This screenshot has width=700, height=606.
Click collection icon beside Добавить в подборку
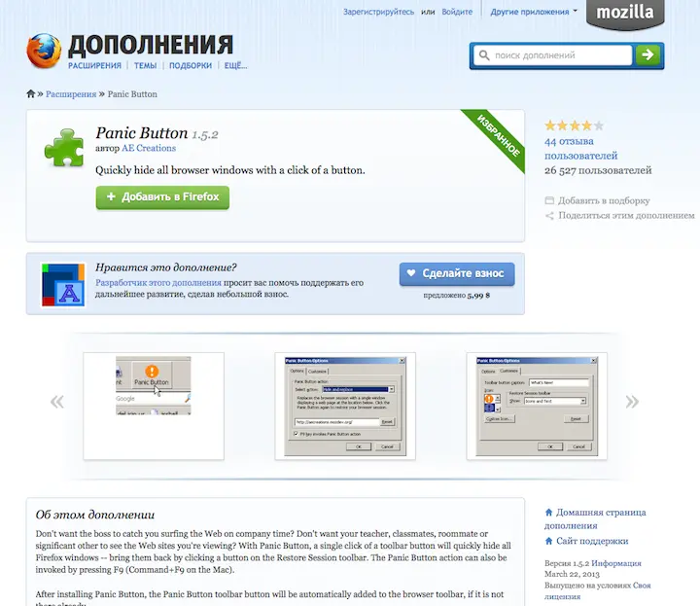click(x=549, y=200)
